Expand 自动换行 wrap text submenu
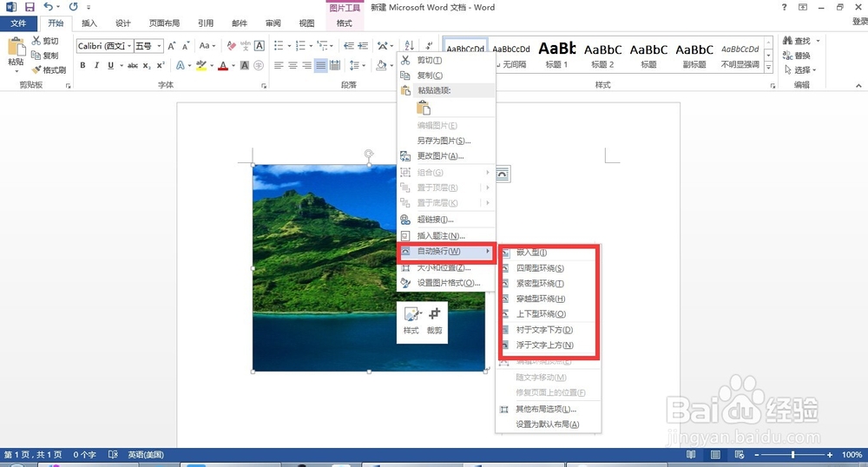868x467 pixels. tap(446, 251)
